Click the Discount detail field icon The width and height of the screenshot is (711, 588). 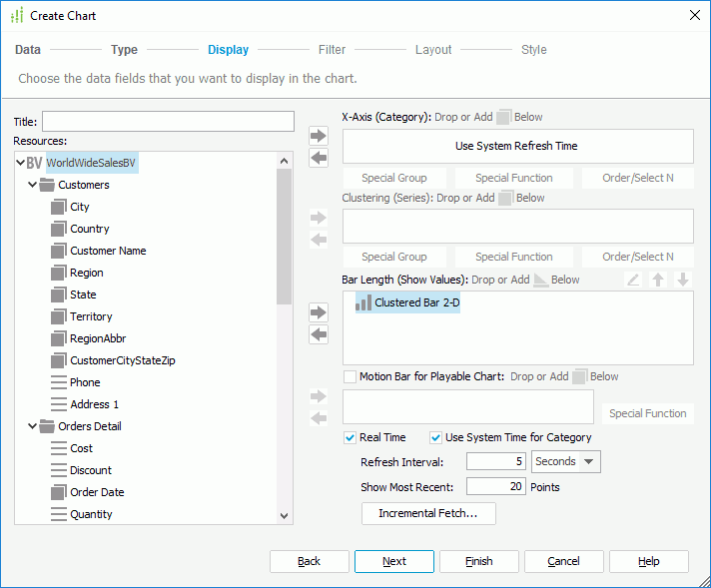59,470
